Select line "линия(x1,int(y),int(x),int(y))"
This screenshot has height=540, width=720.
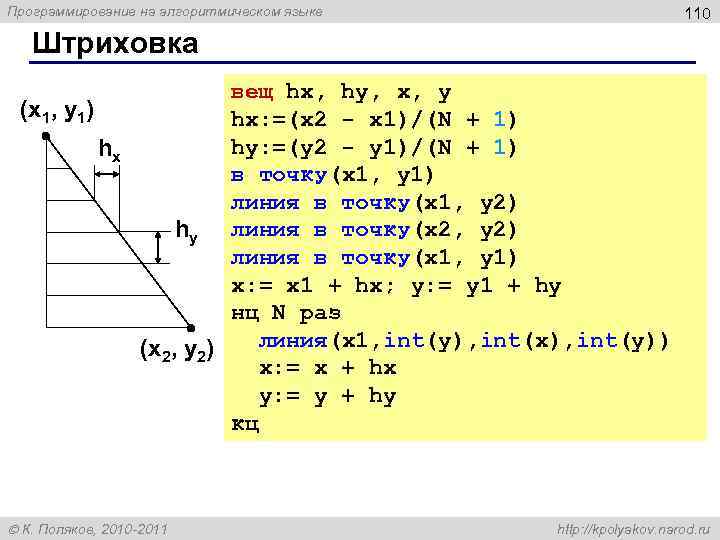tap(464, 341)
